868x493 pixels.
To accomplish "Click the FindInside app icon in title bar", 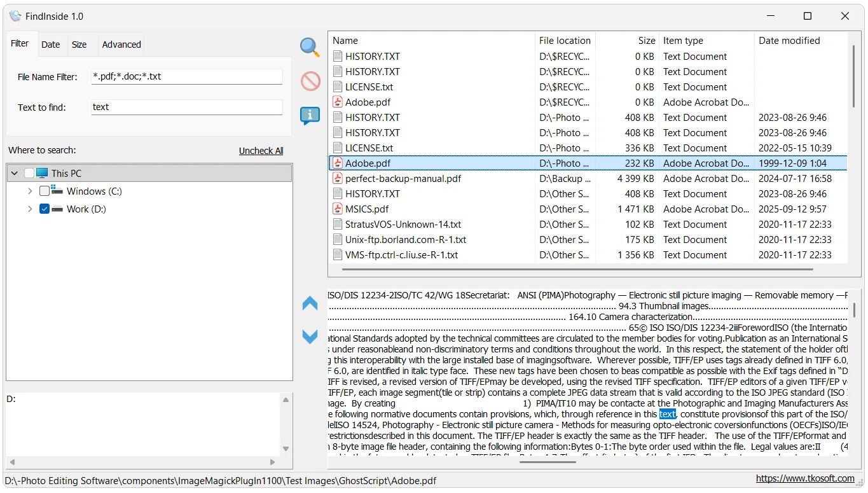I will [x=15, y=16].
